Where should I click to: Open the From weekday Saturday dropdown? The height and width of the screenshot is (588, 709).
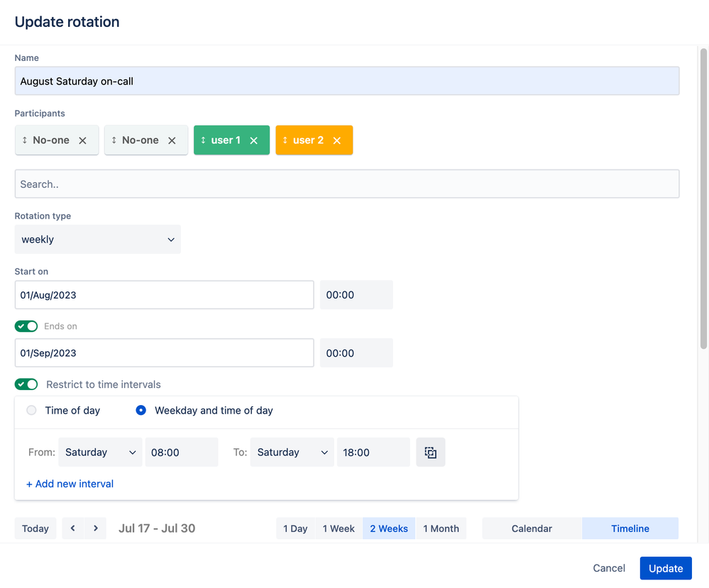tap(100, 452)
